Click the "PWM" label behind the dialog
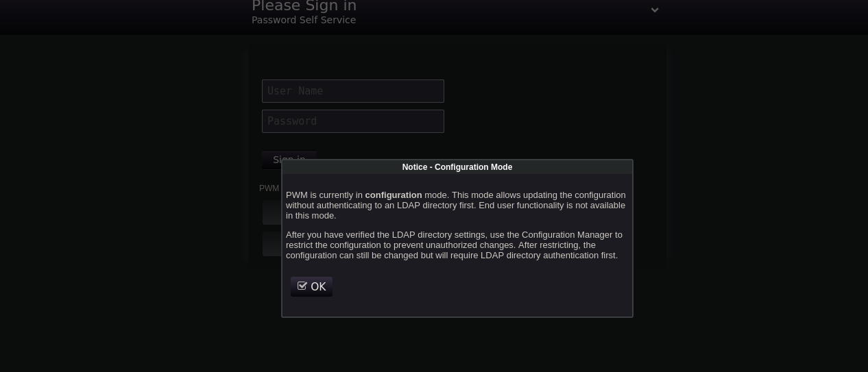The height and width of the screenshot is (372, 868). tap(269, 188)
